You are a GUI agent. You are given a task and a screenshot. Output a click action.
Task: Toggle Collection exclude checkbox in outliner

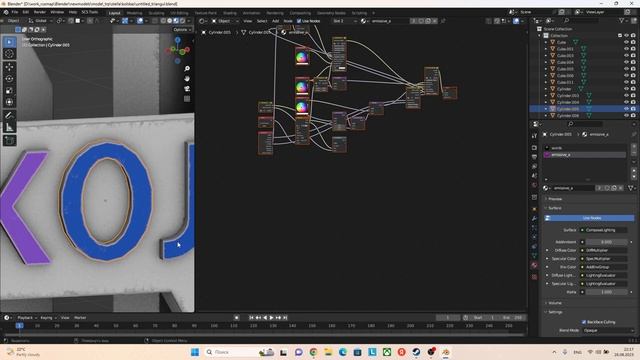620,36
